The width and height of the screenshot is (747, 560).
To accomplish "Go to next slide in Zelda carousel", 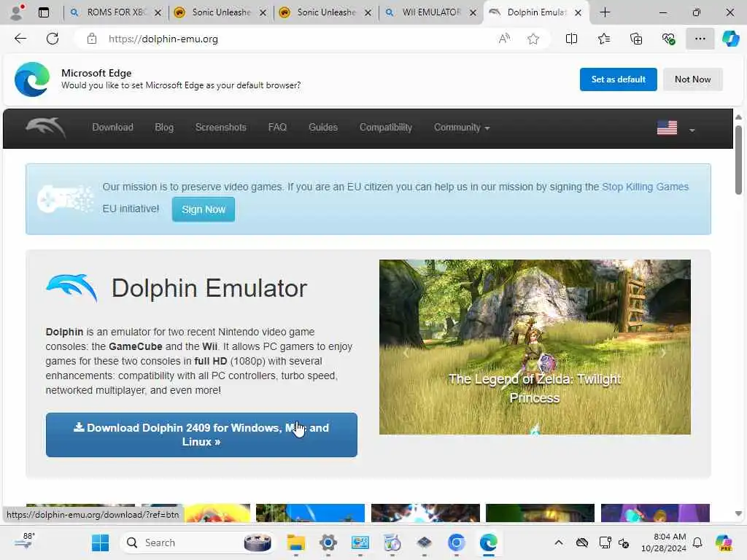I will coord(663,353).
